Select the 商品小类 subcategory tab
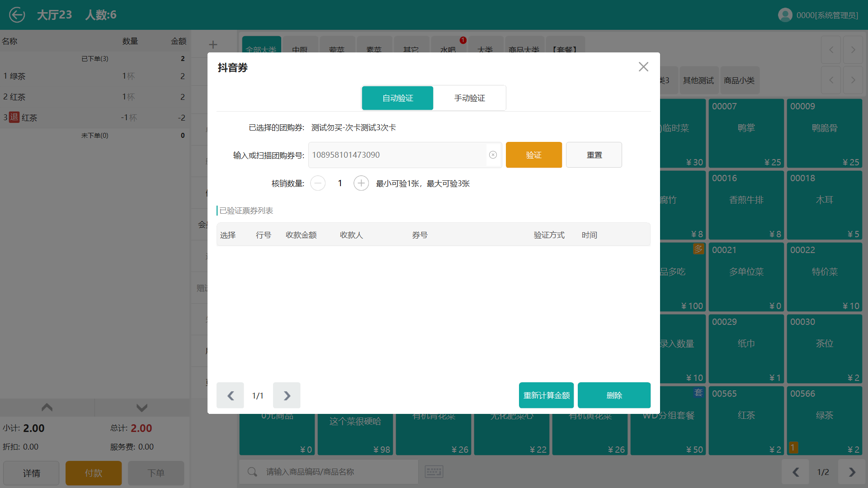 pos(739,80)
